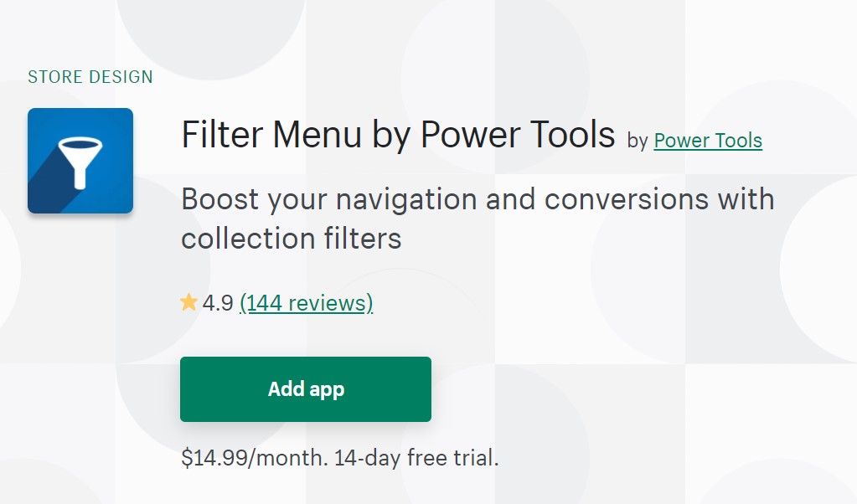Click the $14.99/month pricing text

255,458
